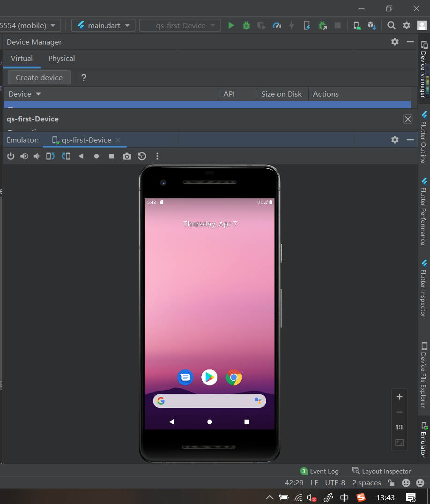
Task: Open Layout Inspector
Action: 381,471
